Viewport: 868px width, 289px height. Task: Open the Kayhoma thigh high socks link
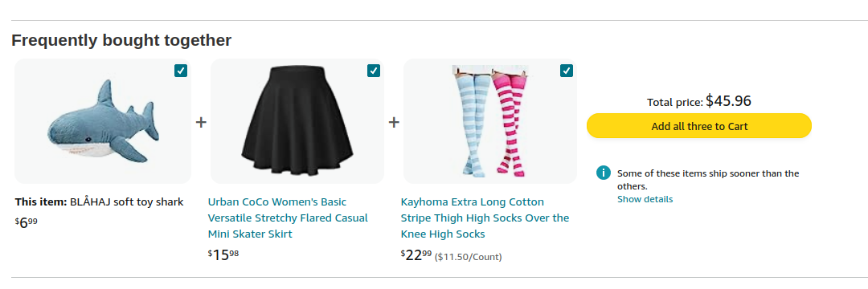click(485, 218)
